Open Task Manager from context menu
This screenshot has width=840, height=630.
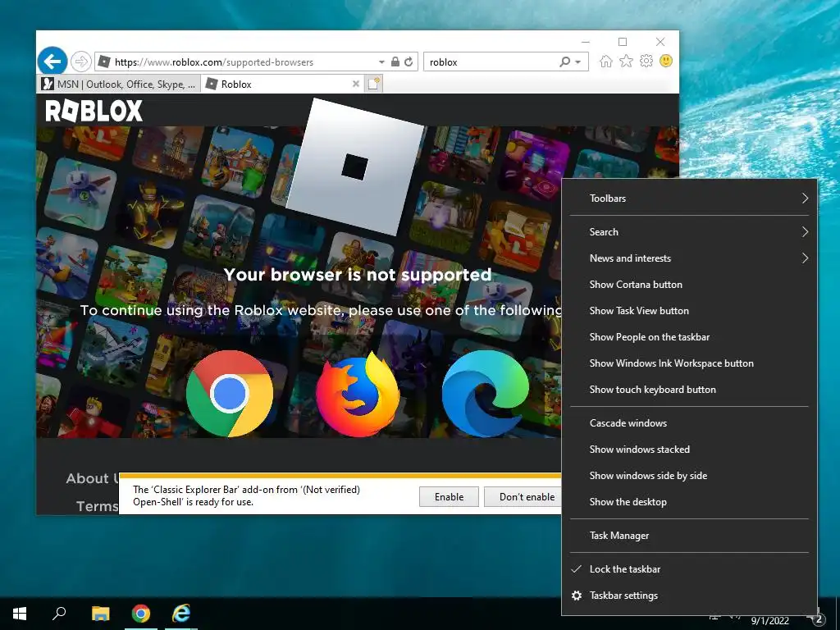tap(689, 536)
